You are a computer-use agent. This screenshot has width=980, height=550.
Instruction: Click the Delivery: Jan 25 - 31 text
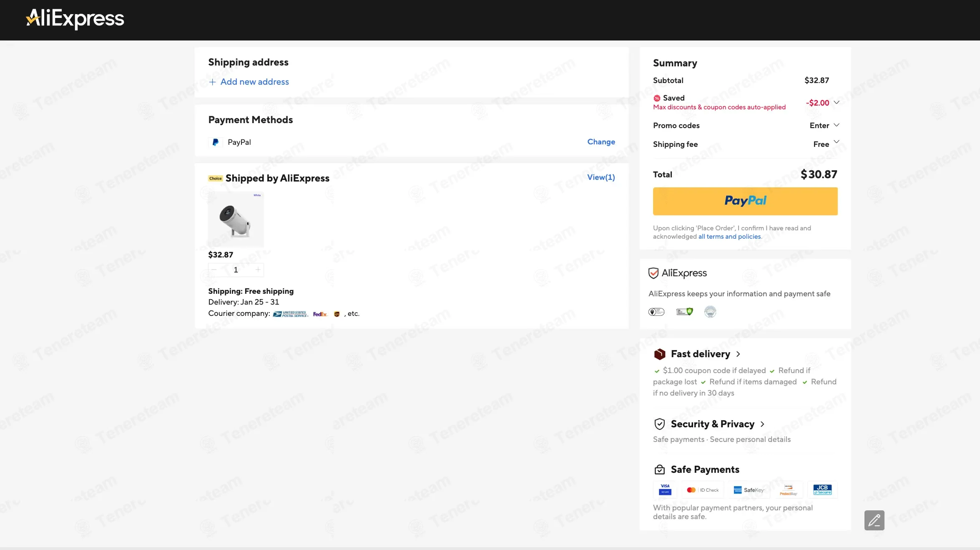pos(244,302)
